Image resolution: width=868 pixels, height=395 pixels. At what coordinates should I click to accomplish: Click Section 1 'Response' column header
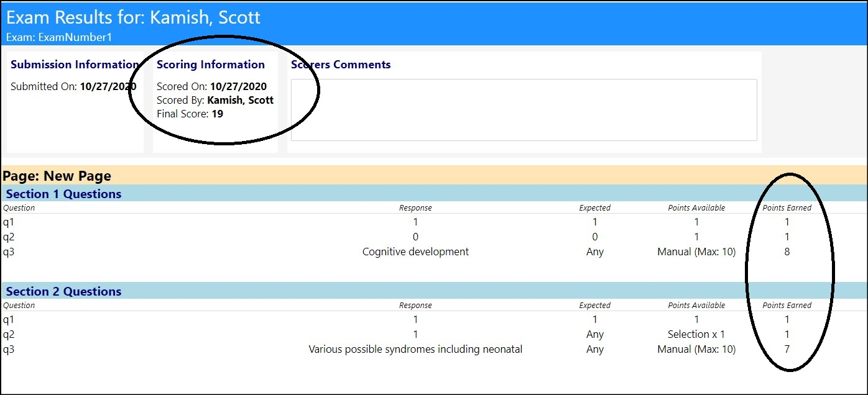click(415, 208)
